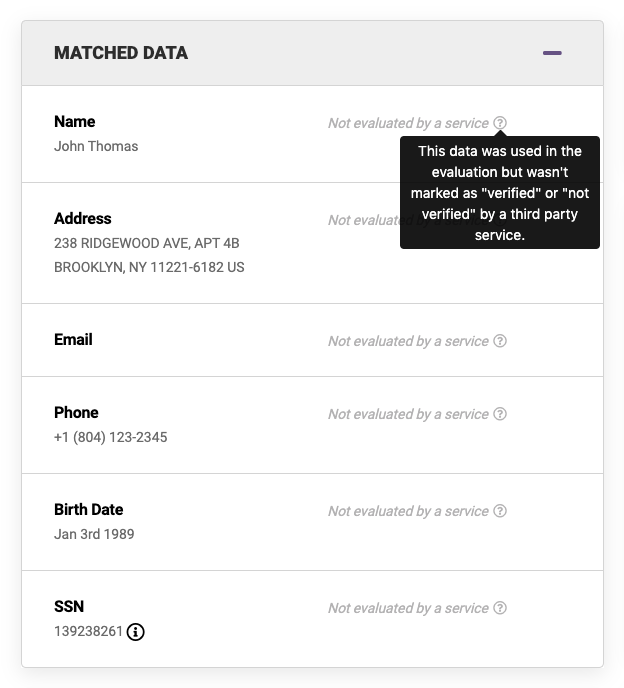Click "Not evaluated by a service" in SSN row
Image resolution: width=624 pixels, height=688 pixels.
[408, 608]
